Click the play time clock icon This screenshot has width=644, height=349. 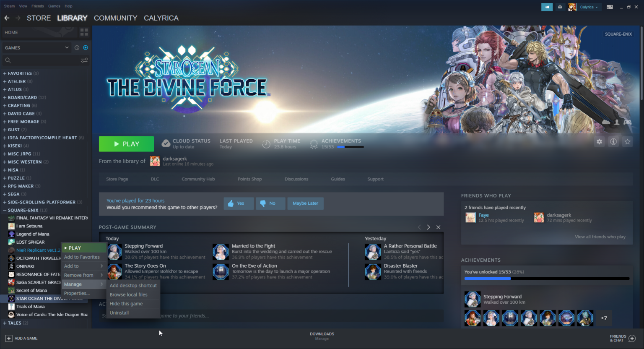click(266, 144)
